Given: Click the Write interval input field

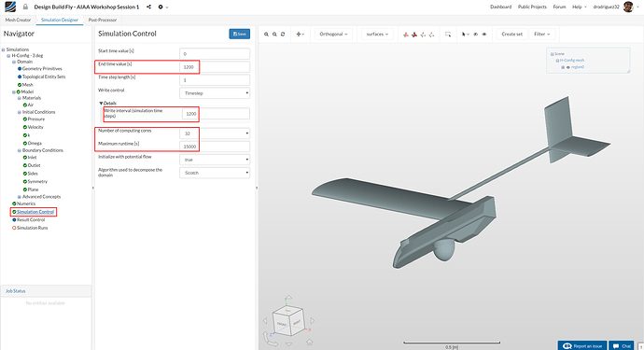Looking at the screenshot, I should point(216,114).
